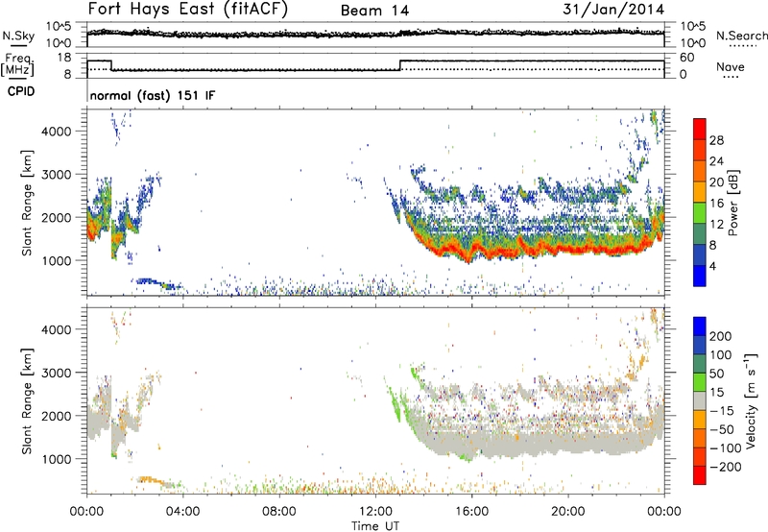The image size is (768, 532).
Task: Click the 4000 tick on power panel axis
Action: click(57, 132)
